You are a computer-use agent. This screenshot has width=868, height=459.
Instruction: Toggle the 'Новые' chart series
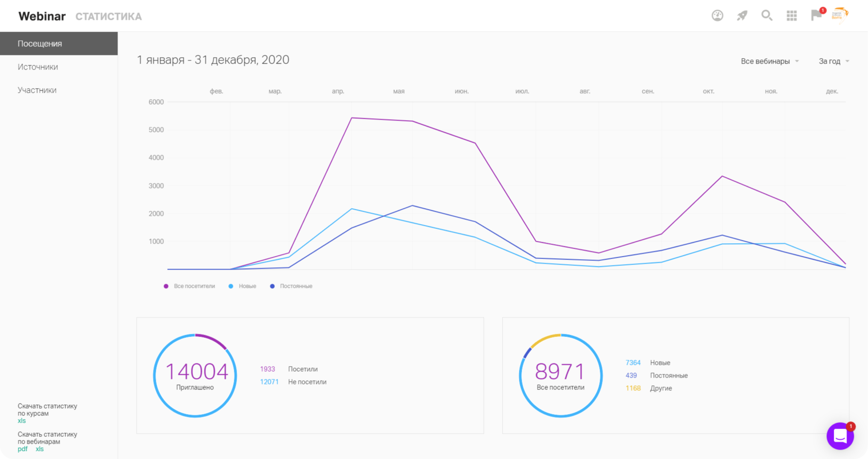point(242,286)
